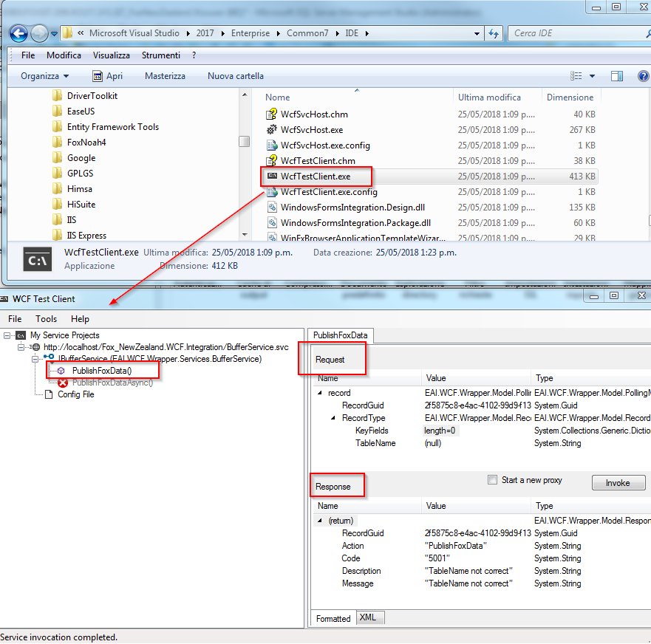
Task: Click the Help question mark icon
Action: (x=642, y=76)
